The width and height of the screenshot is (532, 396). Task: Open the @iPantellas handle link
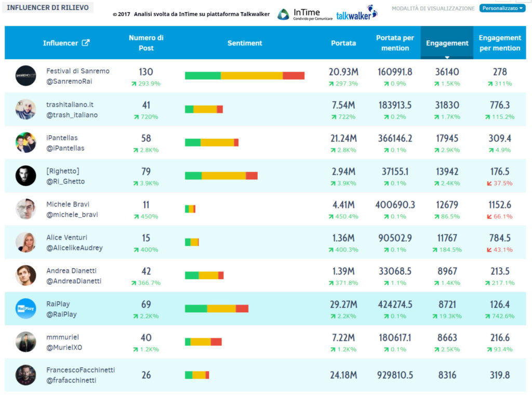point(65,148)
